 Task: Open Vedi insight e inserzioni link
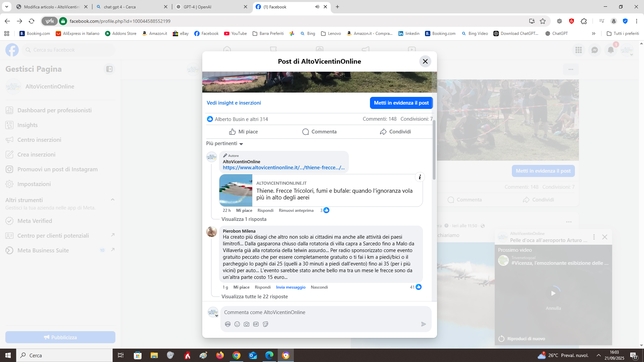point(234,103)
